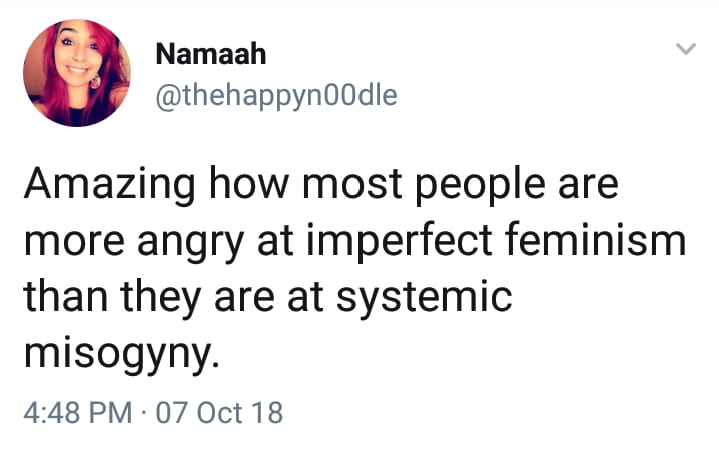Visit the @thehappyn00dle handle

(277, 96)
